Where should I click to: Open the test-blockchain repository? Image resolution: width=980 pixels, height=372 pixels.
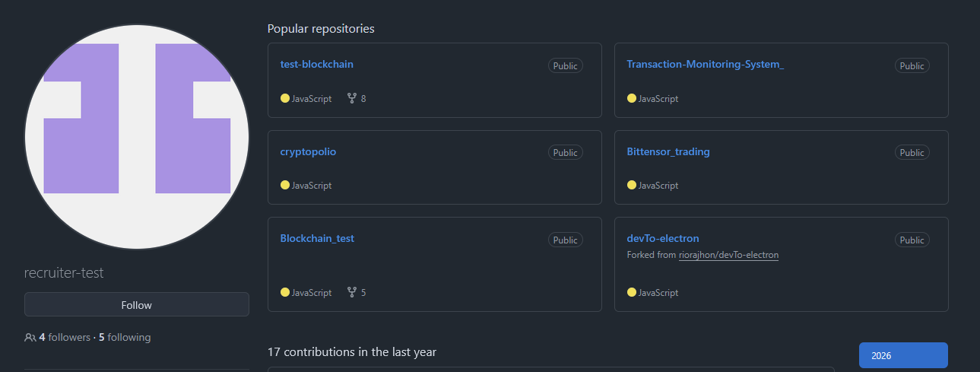(x=316, y=64)
